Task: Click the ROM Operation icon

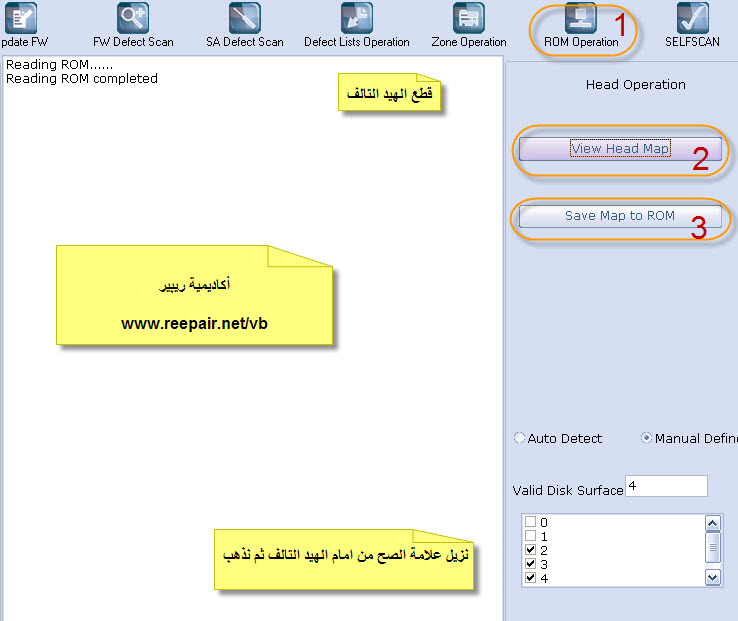Action: pyautogui.click(x=581, y=18)
